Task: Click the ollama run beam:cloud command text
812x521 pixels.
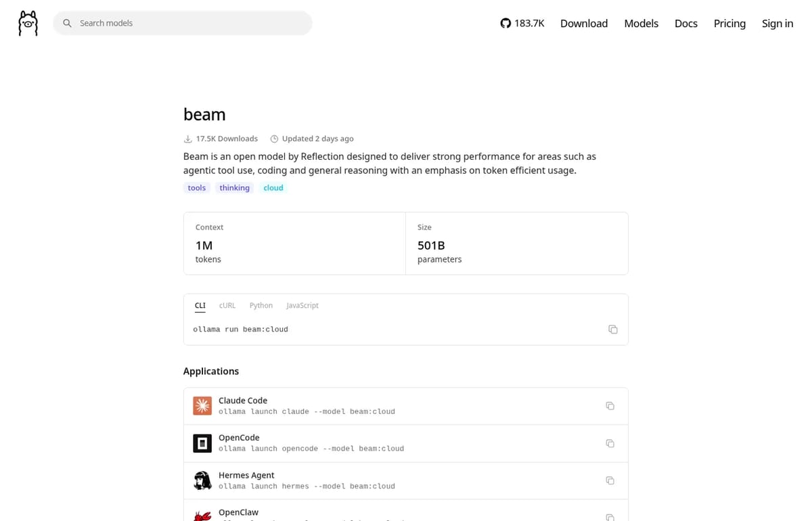Action: 240,330
